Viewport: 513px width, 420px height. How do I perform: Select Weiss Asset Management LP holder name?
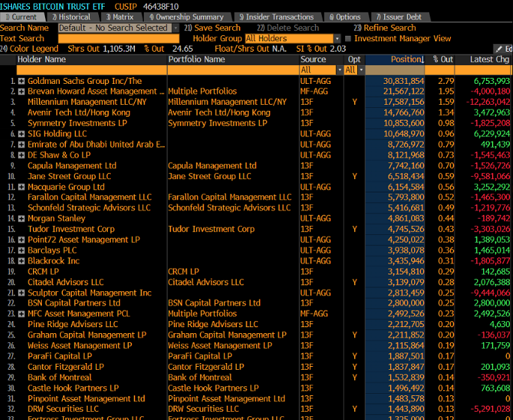80,346
